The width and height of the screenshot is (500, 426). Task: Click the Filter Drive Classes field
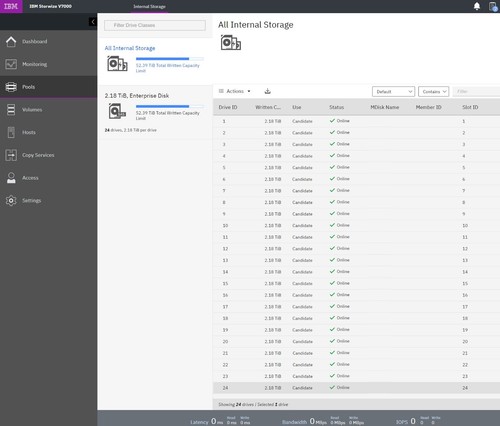pyautogui.click(x=155, y=25)
